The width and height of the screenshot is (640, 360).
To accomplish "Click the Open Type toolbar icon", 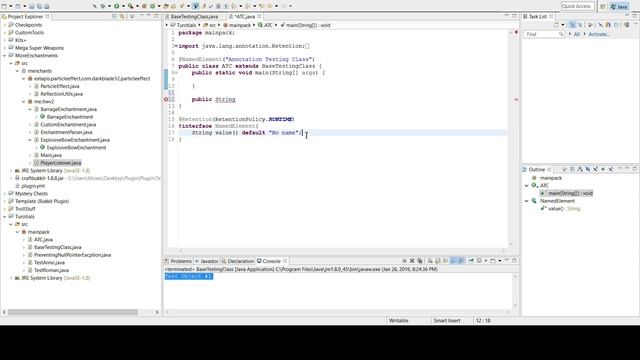I will click(x=166, y=6).
